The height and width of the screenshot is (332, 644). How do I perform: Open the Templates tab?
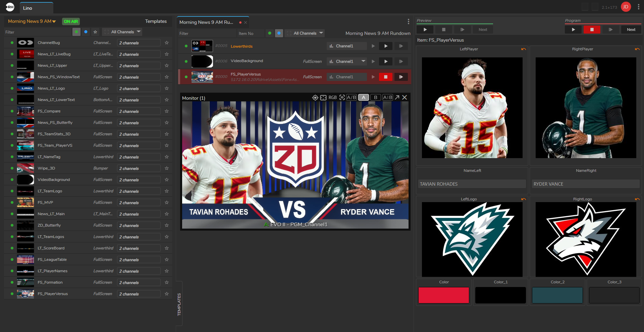pos(156,21)
